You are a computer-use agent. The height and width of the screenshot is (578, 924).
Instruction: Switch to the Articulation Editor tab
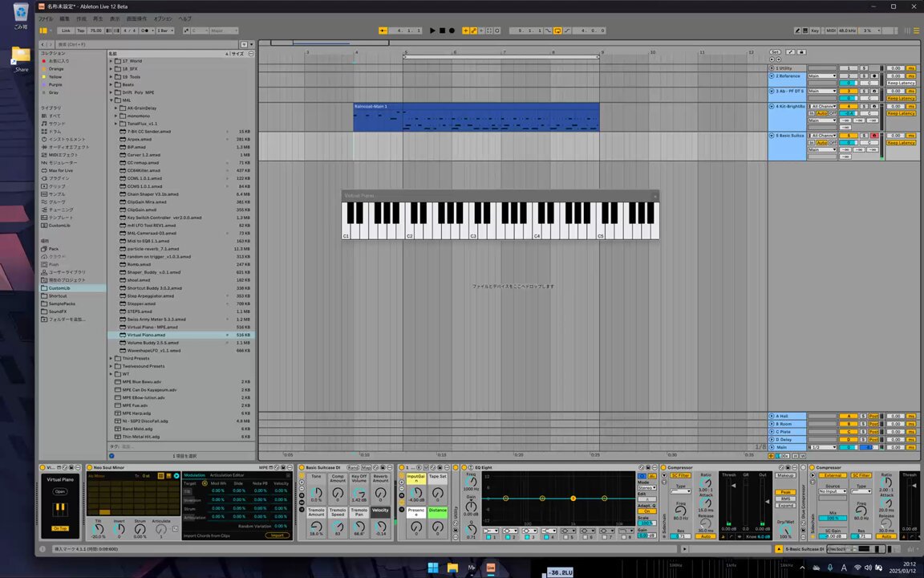227,474
